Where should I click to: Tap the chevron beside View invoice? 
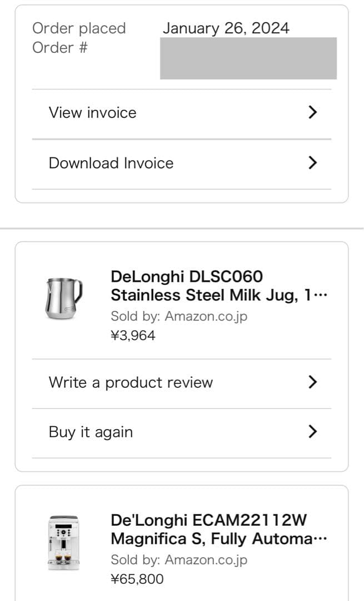pyautogui.click(x=312, y=112)
